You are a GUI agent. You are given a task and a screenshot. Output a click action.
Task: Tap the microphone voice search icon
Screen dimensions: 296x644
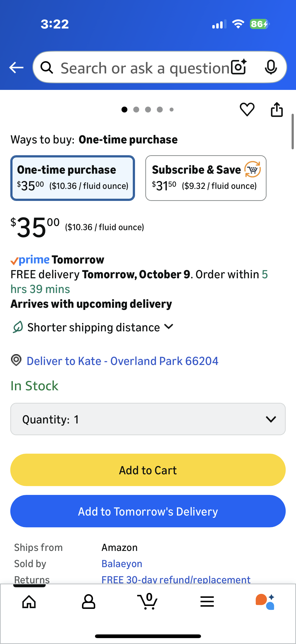pyautogui.click(x=271, y=67)
